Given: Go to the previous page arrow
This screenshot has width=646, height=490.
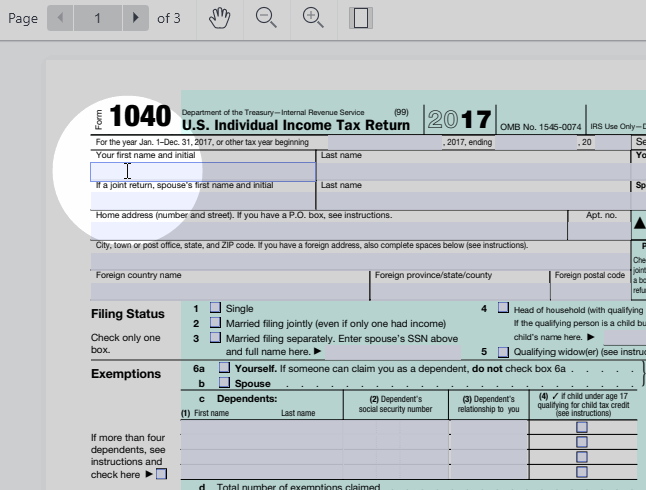Looking at the screenshot, I should click(60, 18).
